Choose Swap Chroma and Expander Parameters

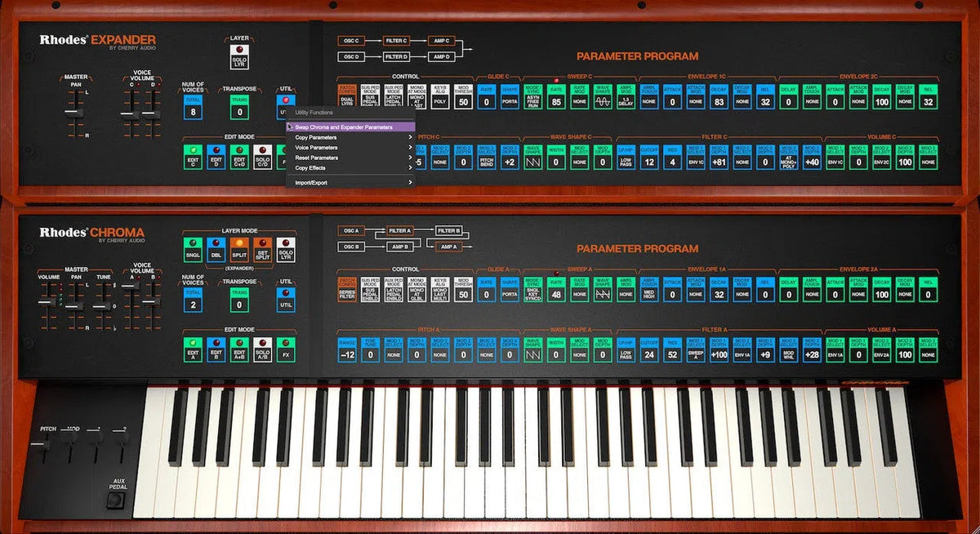pyautogui.click(x=343, y=127)
